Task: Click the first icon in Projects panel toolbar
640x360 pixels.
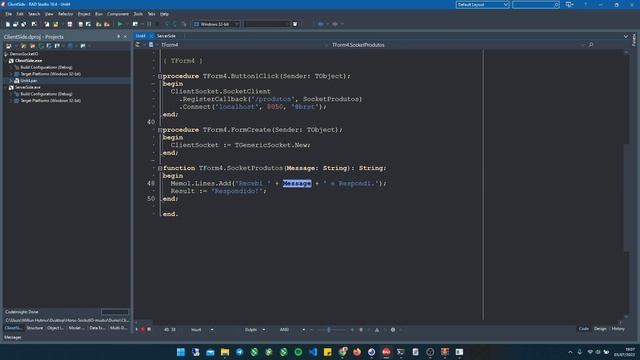Action: (9, 46)
